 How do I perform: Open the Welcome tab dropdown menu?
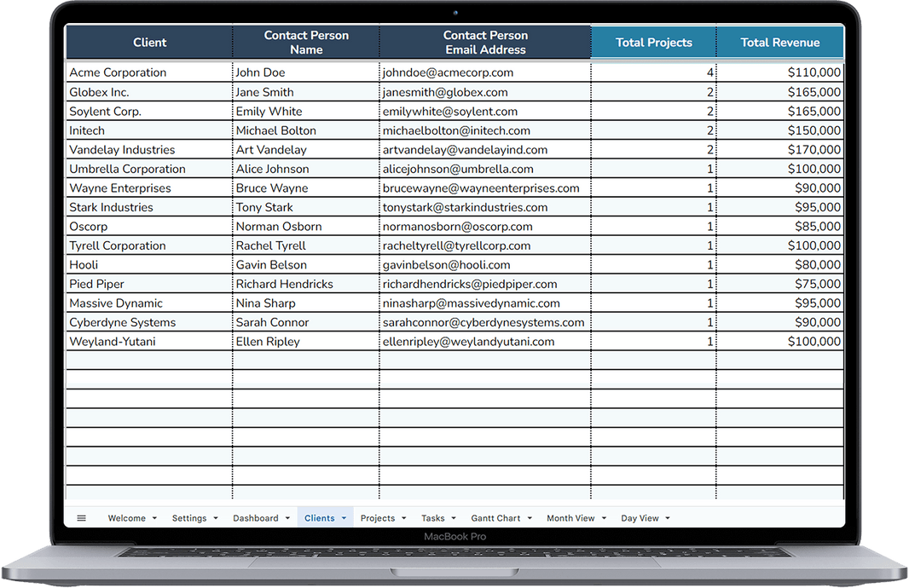(154, 517)
